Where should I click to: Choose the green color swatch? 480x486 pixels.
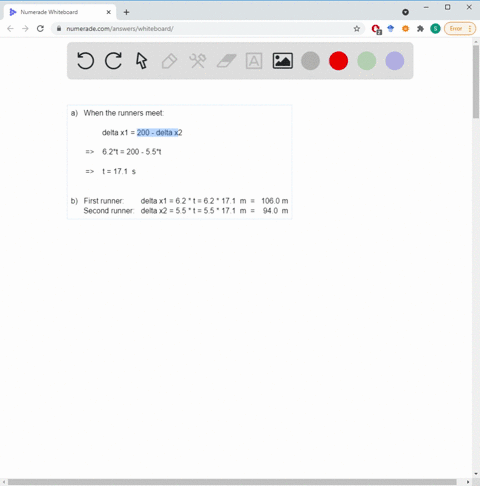pos(367,61)
